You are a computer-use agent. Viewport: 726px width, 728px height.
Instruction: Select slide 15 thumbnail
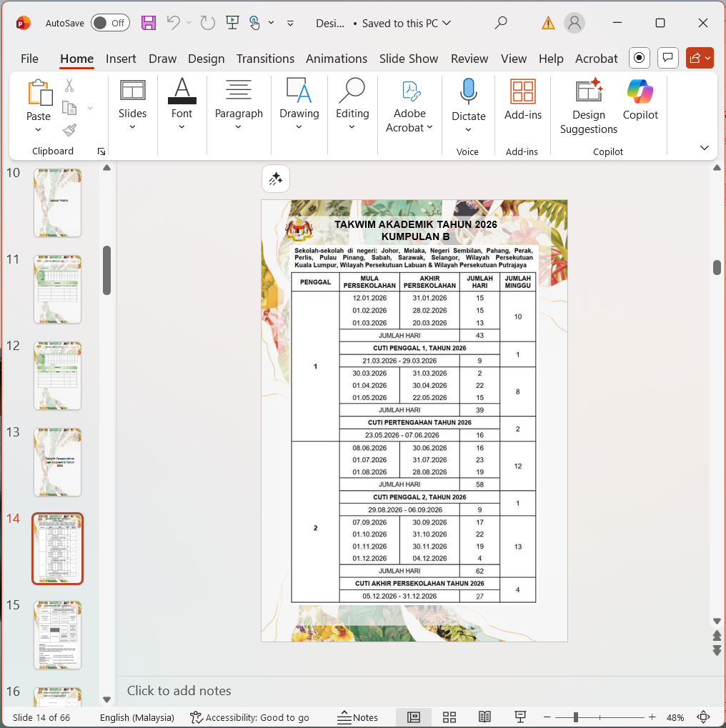point(58,634)
